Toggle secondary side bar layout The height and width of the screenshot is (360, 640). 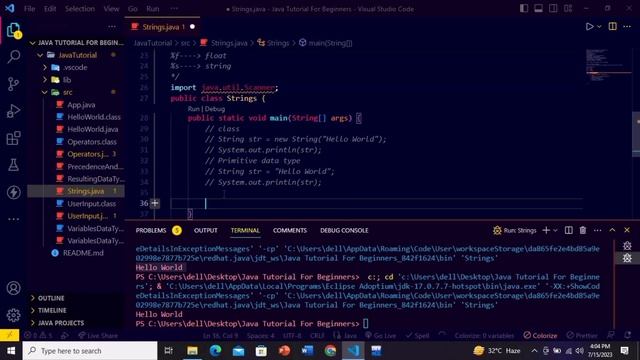click(x=553, y=9)
